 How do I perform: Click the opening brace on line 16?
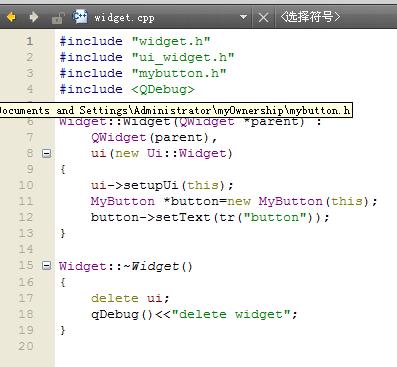tap(63, 282)
